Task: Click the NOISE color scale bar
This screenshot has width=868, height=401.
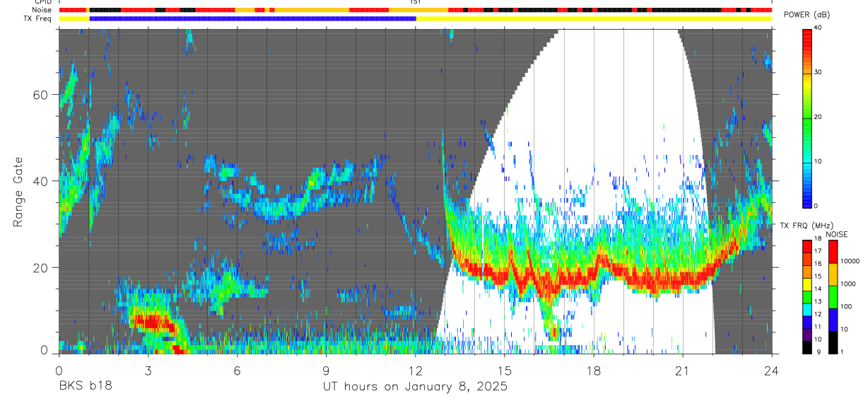Action: click(833, 296)
